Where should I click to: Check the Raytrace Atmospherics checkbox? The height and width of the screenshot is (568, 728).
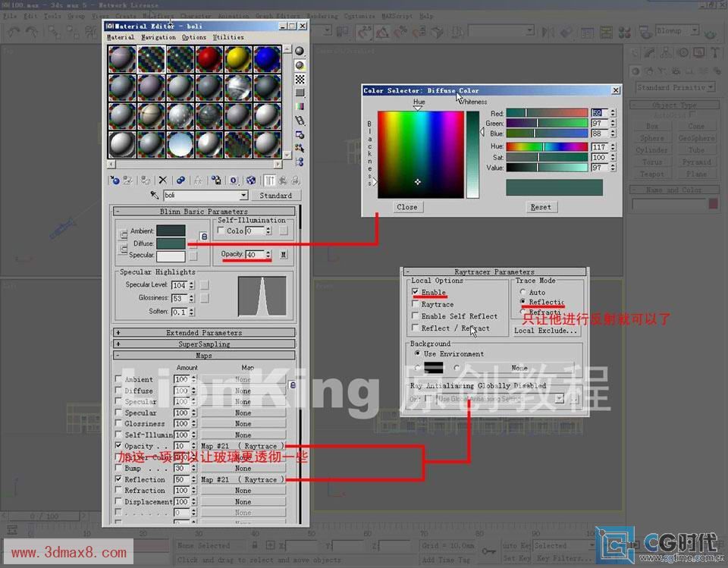415,304
